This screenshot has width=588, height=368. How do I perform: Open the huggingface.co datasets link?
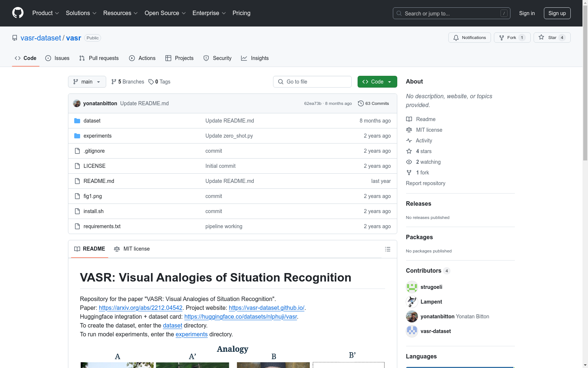pyautogui.click(x=241, y=316)
